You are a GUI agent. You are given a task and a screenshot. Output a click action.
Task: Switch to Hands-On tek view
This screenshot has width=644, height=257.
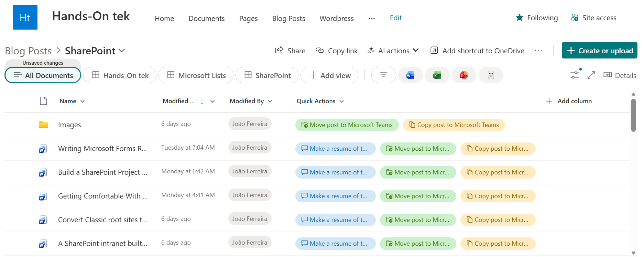(120, 75)
